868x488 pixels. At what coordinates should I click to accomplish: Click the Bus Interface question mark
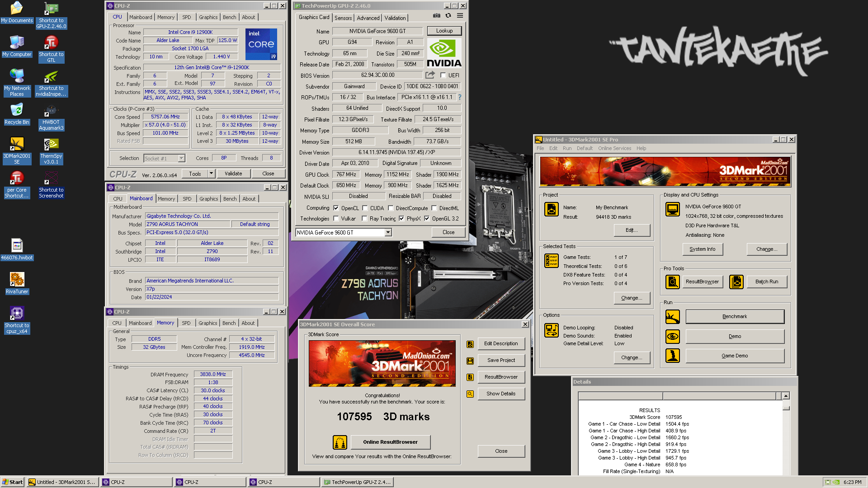coord(460,97)
